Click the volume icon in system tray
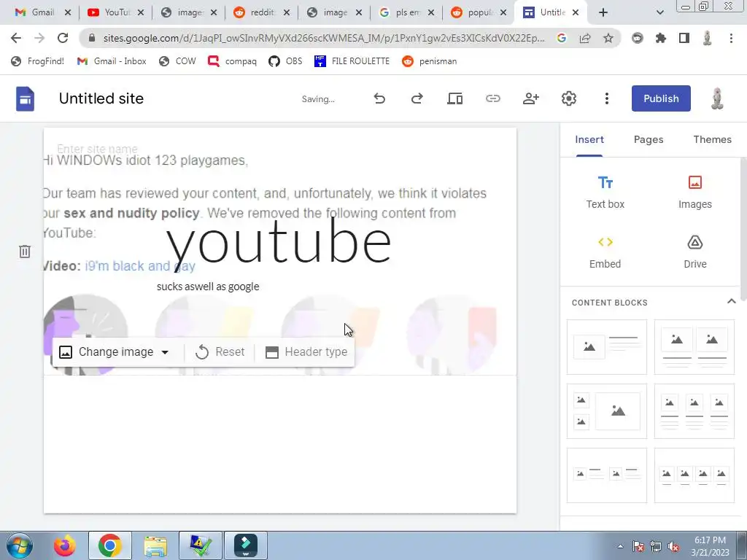The width and height of the screenshot is (747, 560). coord(673,547)
